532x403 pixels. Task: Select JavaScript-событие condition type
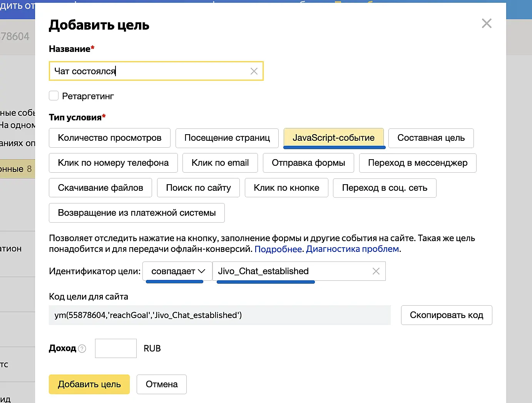tap(333, 138)
